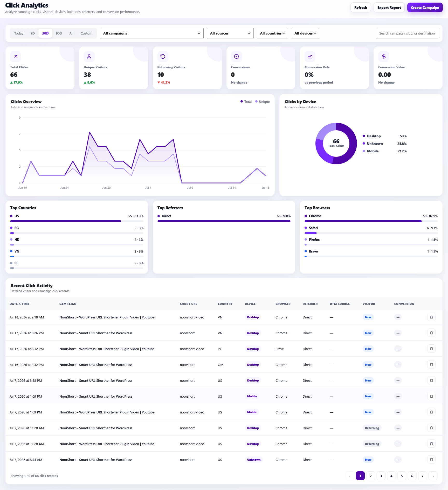Click the campaign search input field

point(407,33)
